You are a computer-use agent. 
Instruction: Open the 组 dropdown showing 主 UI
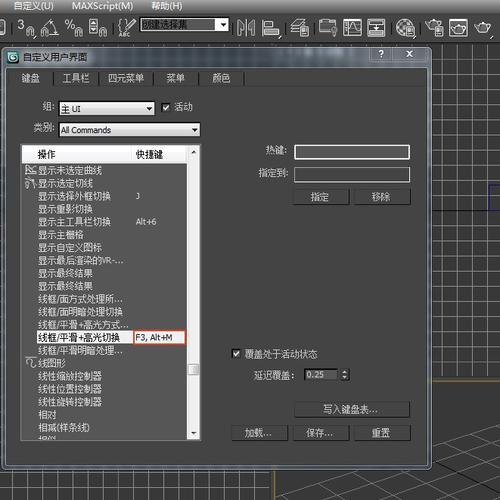[x=107, y=109]
